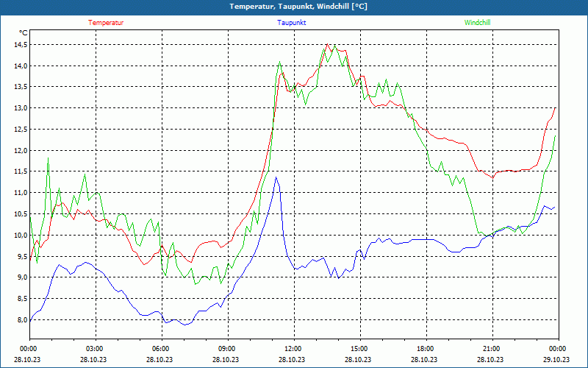Click the 18:00 time axis label
This screenshot has width=588, height=368.
[x=425, y=349]
